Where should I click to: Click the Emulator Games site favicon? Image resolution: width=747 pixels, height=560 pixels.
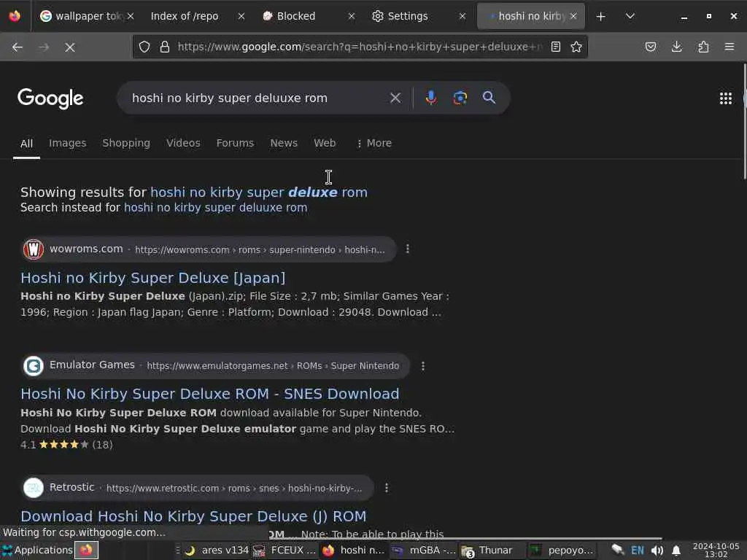34,366
